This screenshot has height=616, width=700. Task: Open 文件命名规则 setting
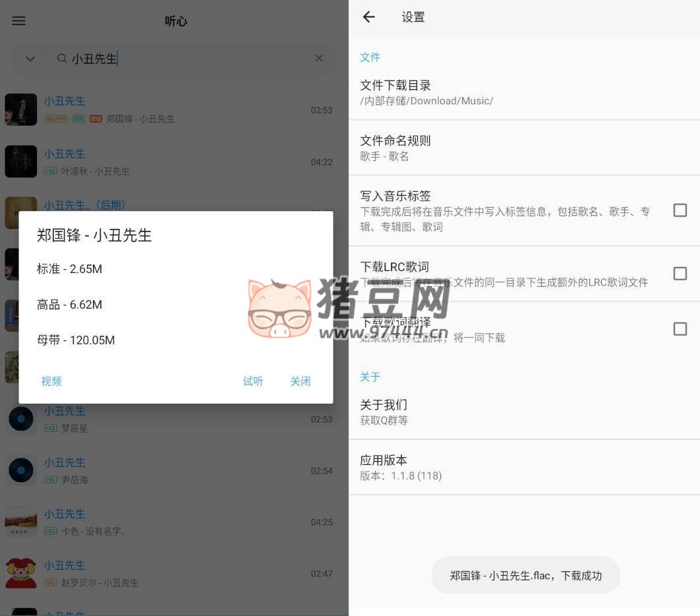[524, 148]
